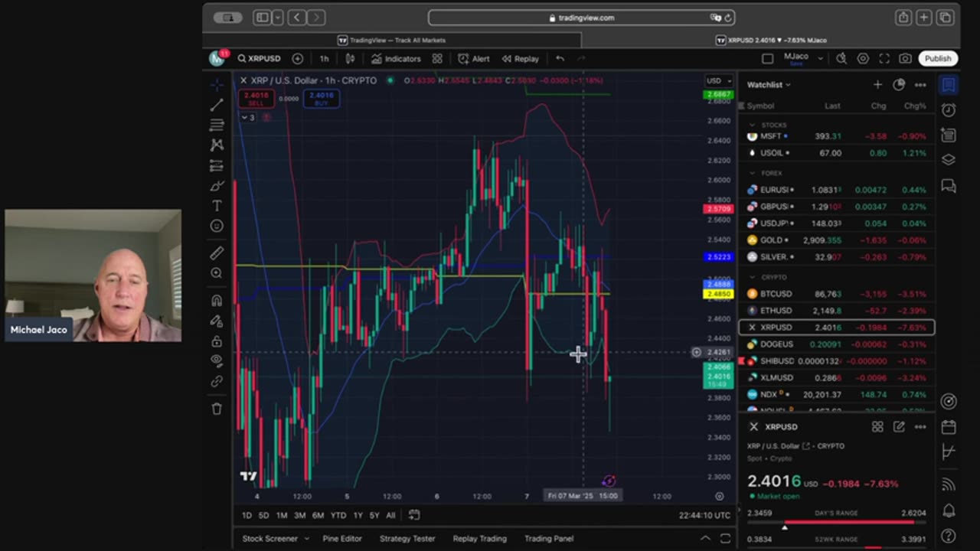Screen dimensions: 980x551
Task: Open the Strategy Tester tab
Action: [407, 539]
